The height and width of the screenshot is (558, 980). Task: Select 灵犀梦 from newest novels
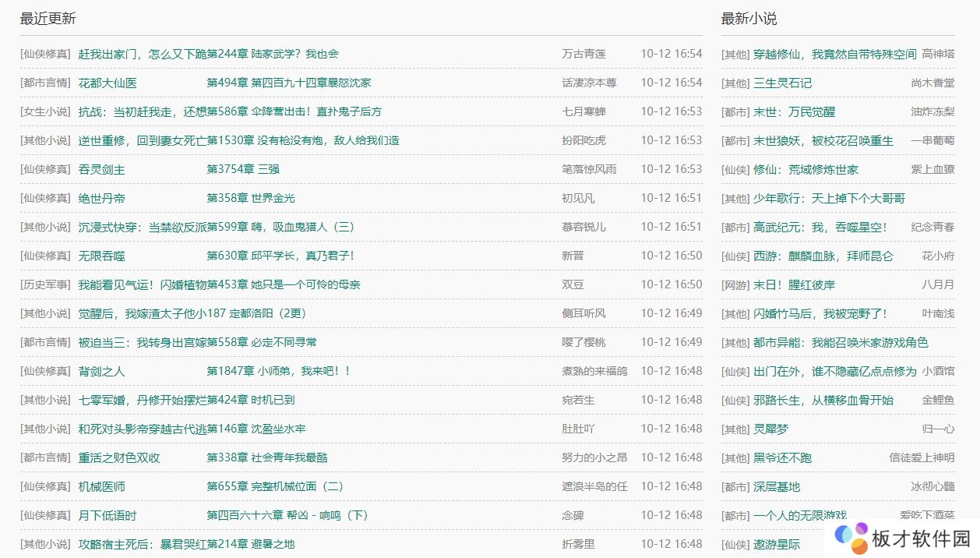click(x=770, y=429)
